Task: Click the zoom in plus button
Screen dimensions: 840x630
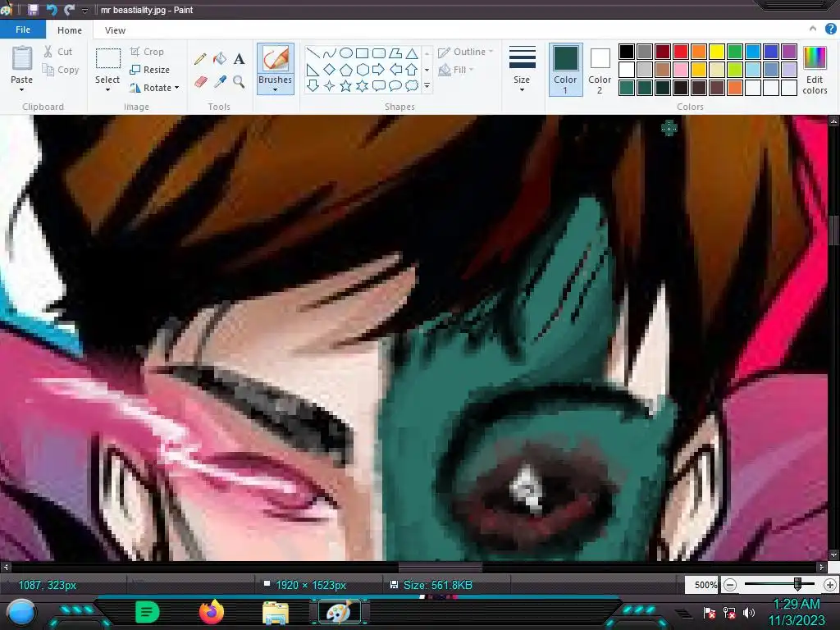Action: pos(830,585)
